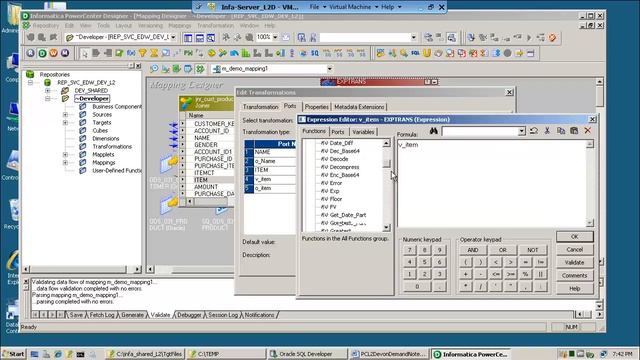Switch to Oracle SQL Developer in taskbar

(x=307, y=354)
